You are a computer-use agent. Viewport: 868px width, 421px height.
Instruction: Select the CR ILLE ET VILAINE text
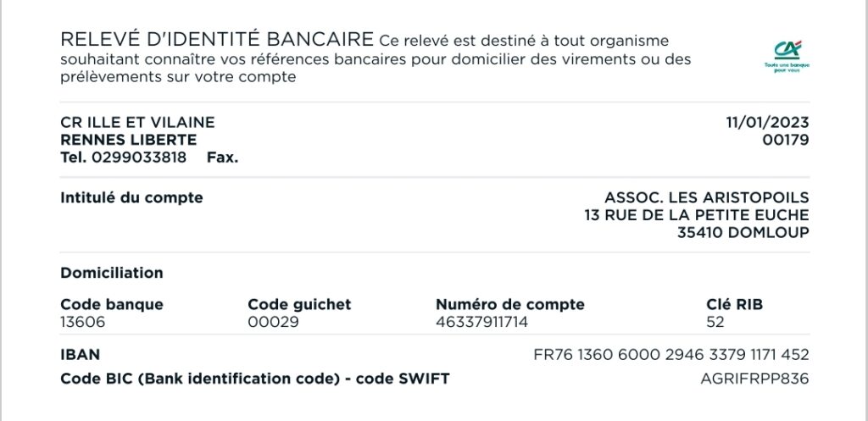click(x=137, y=122)
